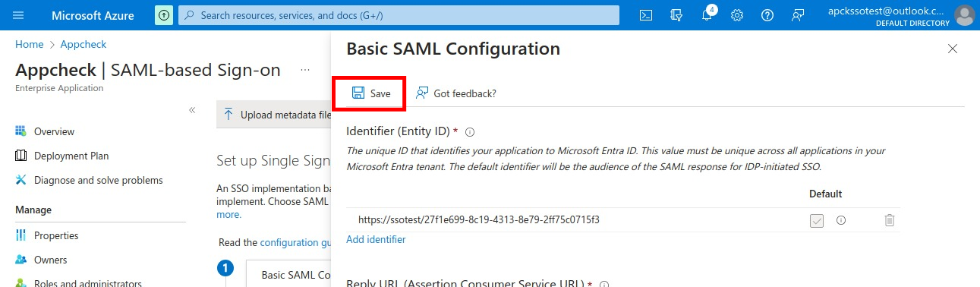Screen dimensions: 980x287
Task: Open the Overview menu item
Action: 54,131
